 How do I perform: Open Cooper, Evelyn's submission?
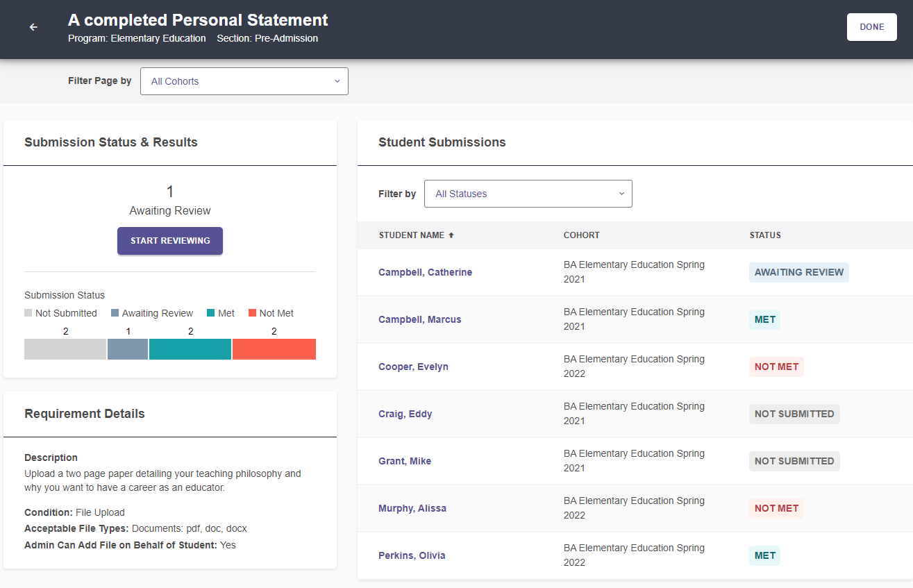(x=413, y=367)
